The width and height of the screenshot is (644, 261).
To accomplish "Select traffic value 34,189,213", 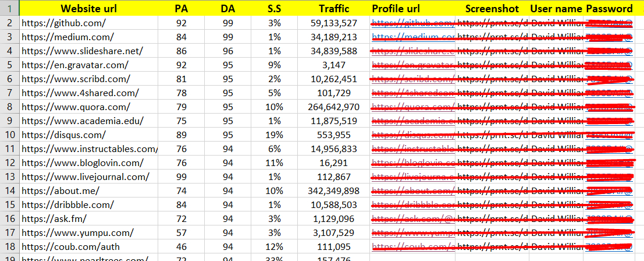I will tap(334, 37).
